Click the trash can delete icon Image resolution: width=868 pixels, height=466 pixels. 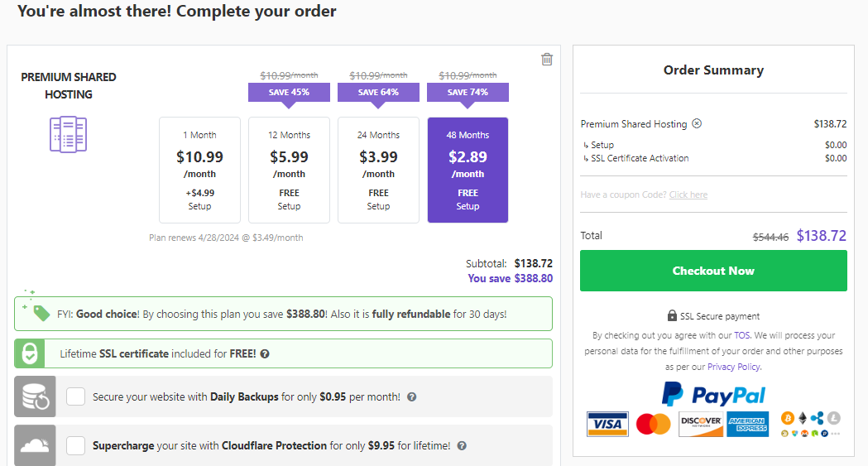[546, 60]
